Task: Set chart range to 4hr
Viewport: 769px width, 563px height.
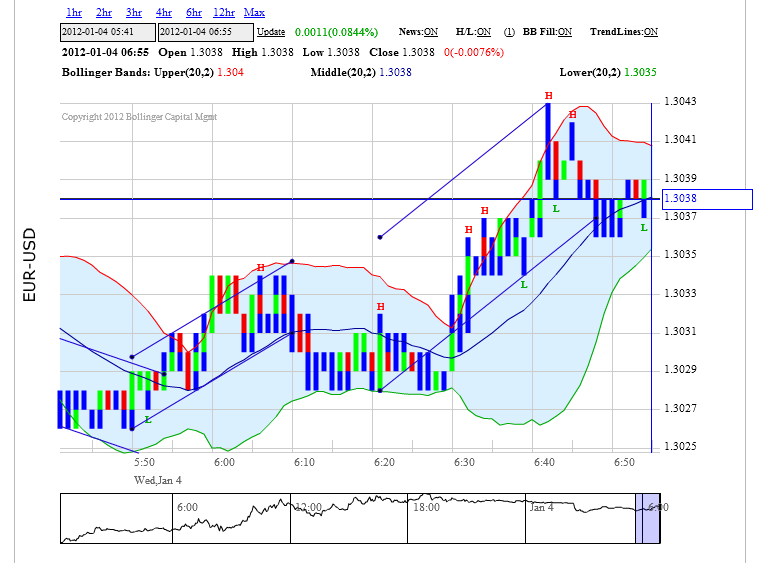Action: click(x=164, y=12)
